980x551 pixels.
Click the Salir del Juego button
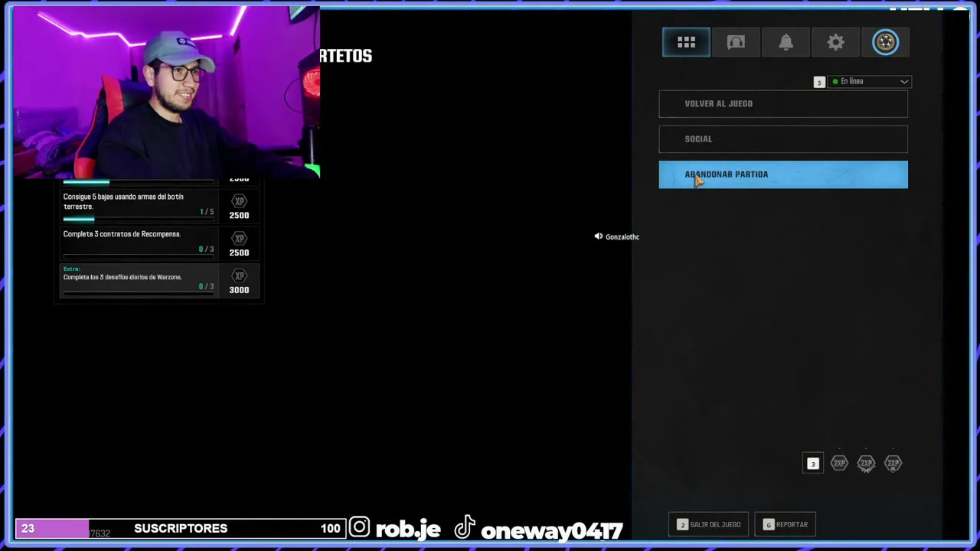coord(709,524)
